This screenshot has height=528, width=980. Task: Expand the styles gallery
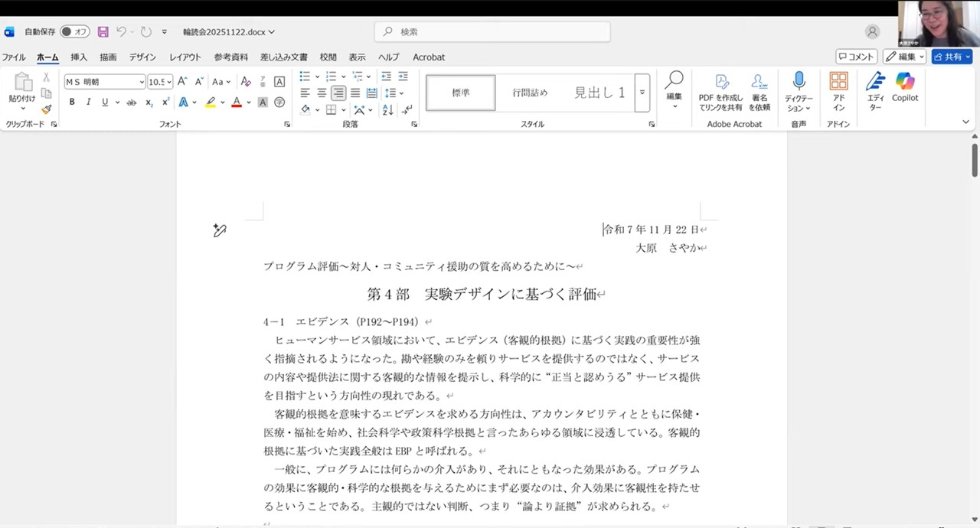coord(642,93)
